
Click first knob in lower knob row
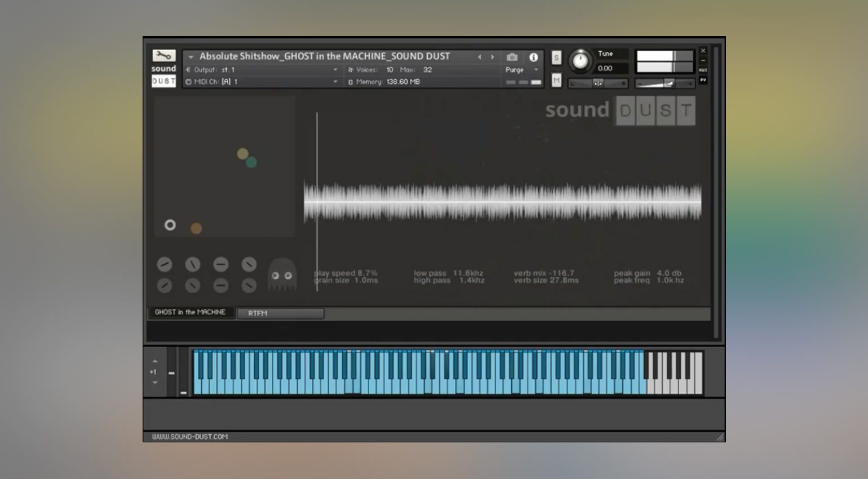tap(164, 286)
